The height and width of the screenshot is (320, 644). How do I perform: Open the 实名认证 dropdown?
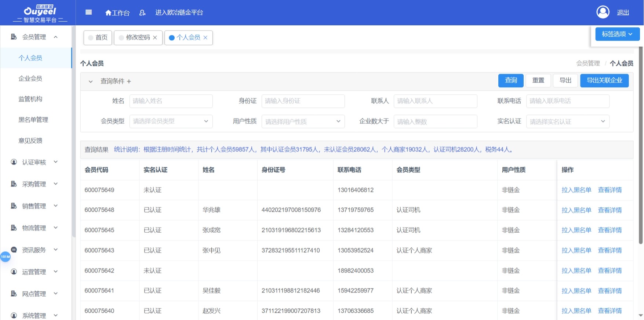[x=568, y=121]
